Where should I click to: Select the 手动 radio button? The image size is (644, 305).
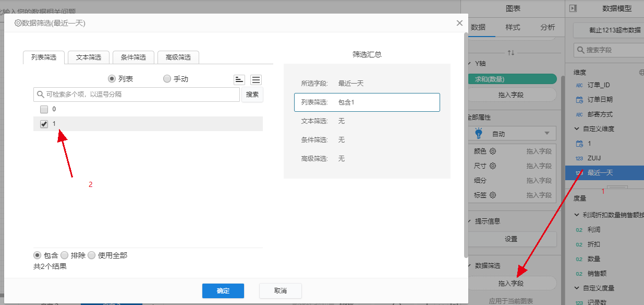pyautogui.click(x=167, y=79)
